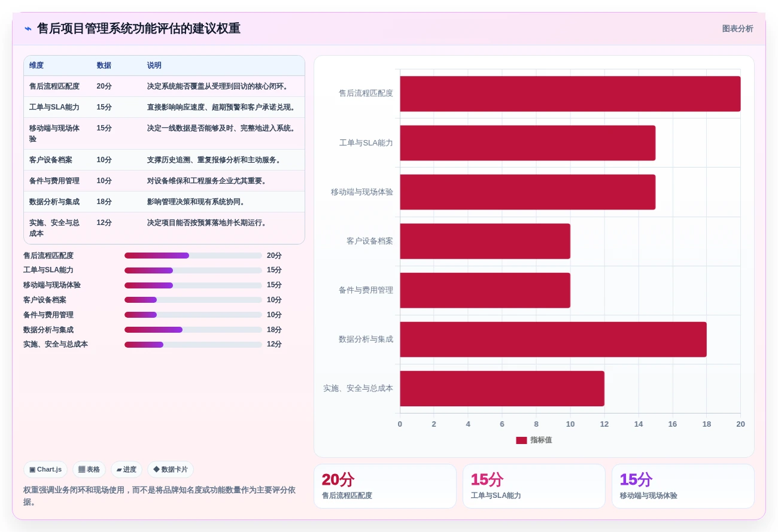
Task: Click the 实施、安全与总成本 progress bar
Action: point(193,345)
